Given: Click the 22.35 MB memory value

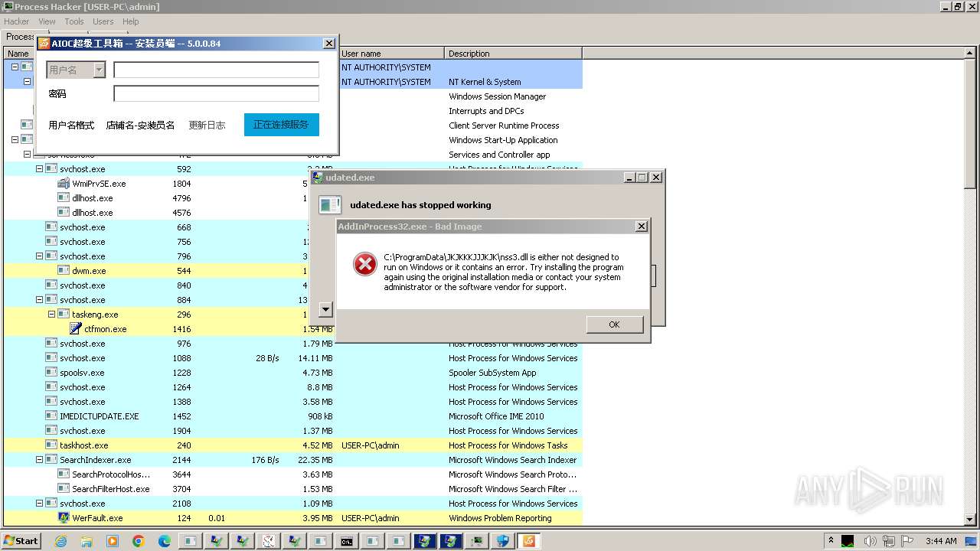Looking at the screenshot, I should (x=315, y=460).
